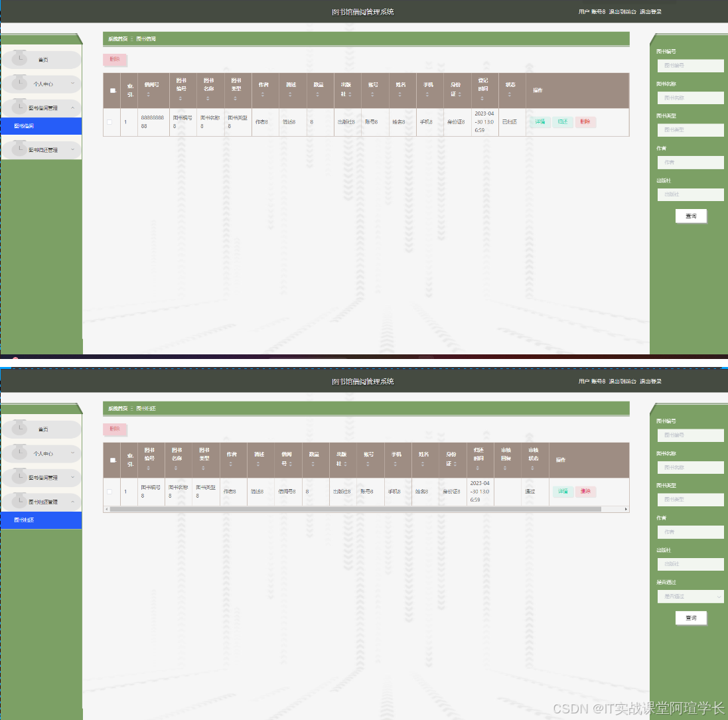
Task: Sort by 审核状态 column on 图书归还 page
Action: [x=532, y=468]
